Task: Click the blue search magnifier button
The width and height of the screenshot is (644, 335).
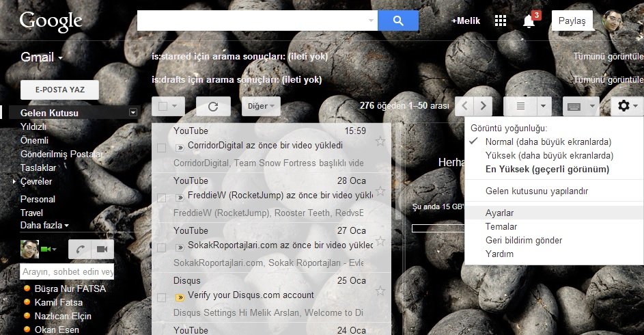Action: (398, 21)
